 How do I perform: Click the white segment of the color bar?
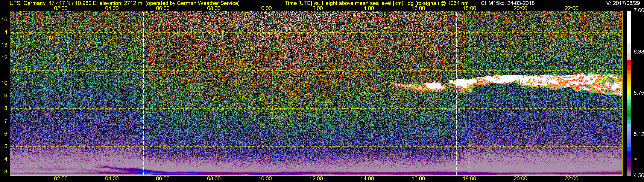tap(629, 27)
